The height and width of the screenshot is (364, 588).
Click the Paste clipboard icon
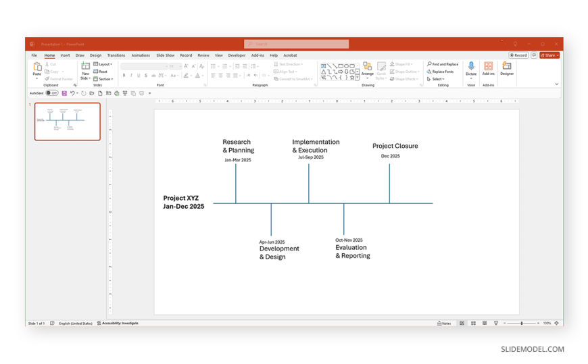pos(36,67)
